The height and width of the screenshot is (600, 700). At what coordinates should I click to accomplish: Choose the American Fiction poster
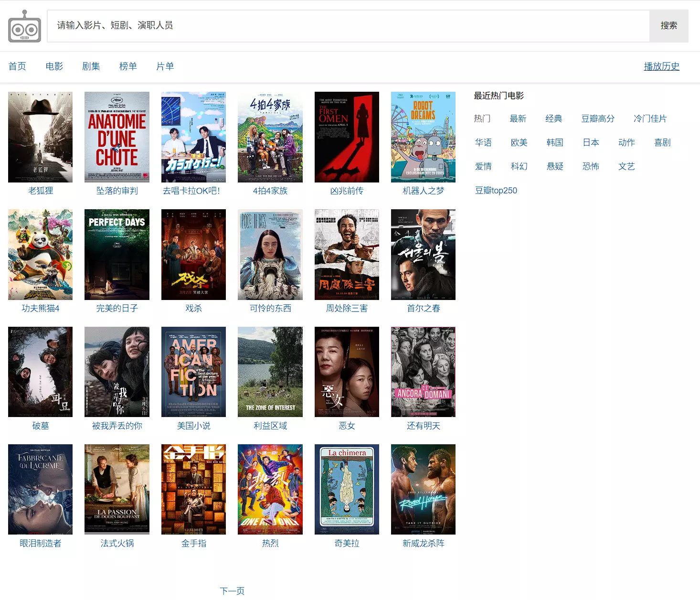(193, 372)
